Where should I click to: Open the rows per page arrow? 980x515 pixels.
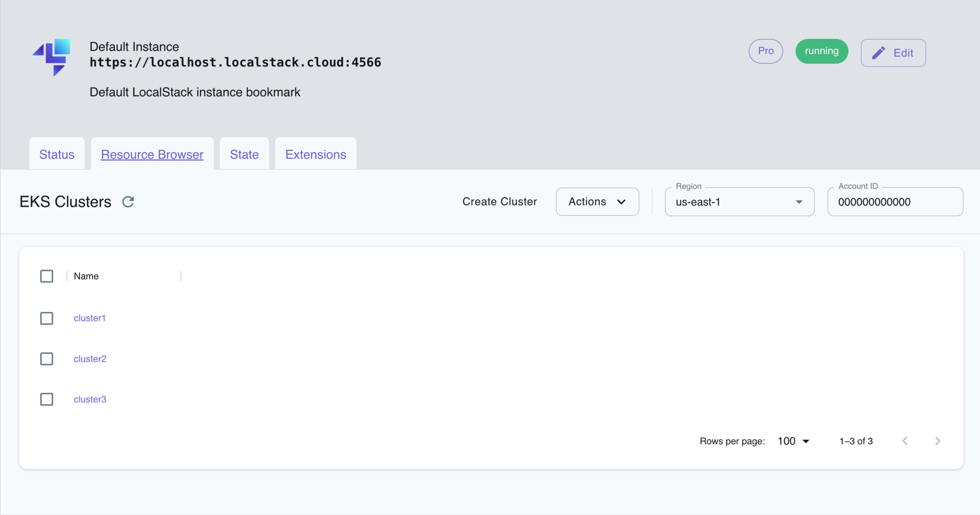[806, 441]
